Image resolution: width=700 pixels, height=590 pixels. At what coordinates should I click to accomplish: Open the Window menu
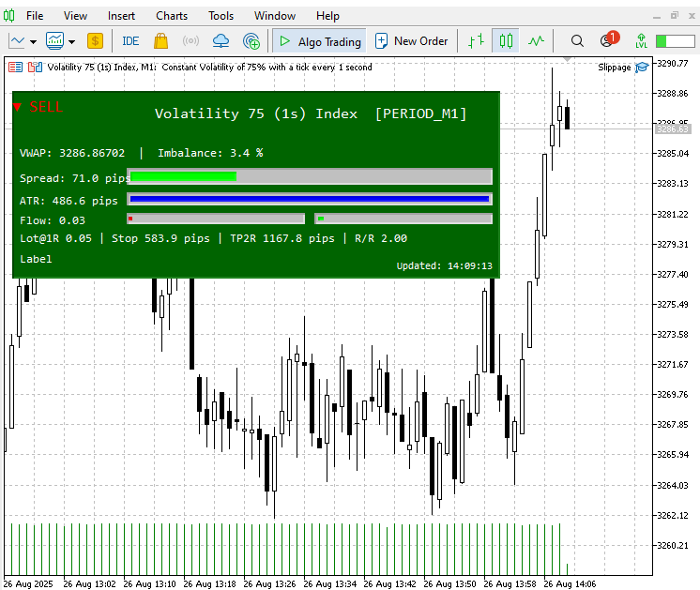(x=275, y=16)
